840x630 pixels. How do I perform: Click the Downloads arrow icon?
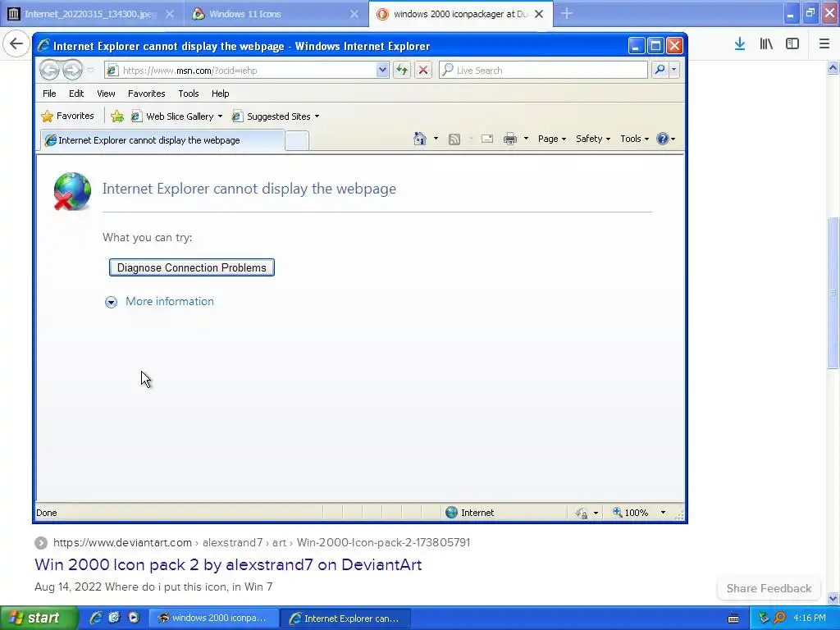pos(740,44)
